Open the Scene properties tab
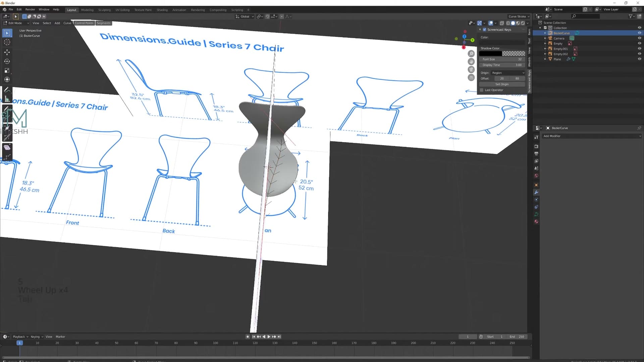 536,169
